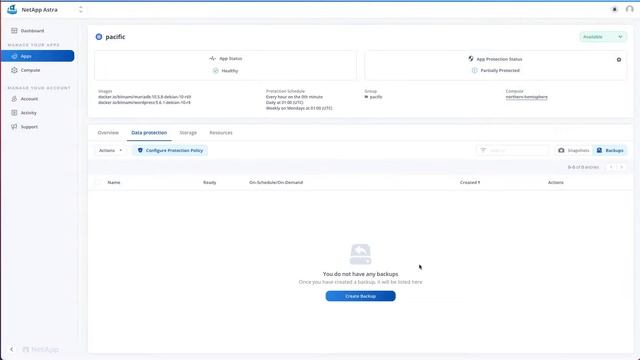Switch to the Resources tab
Screen dimensions: 640x360
point(221,133)
